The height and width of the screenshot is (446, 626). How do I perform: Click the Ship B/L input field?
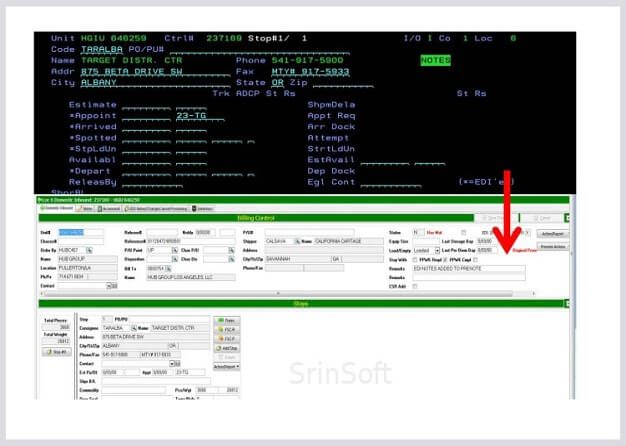point(156,381)
